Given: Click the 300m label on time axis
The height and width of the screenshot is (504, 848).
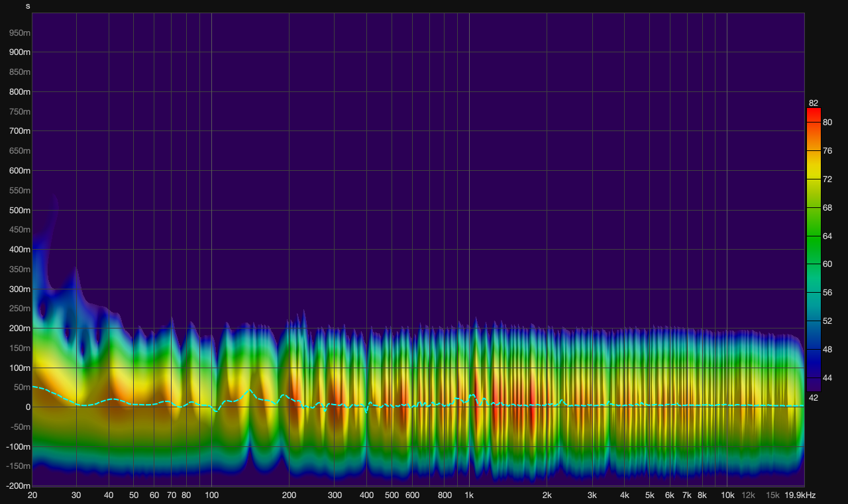Looking at the screenshot, I should (20, 289).
